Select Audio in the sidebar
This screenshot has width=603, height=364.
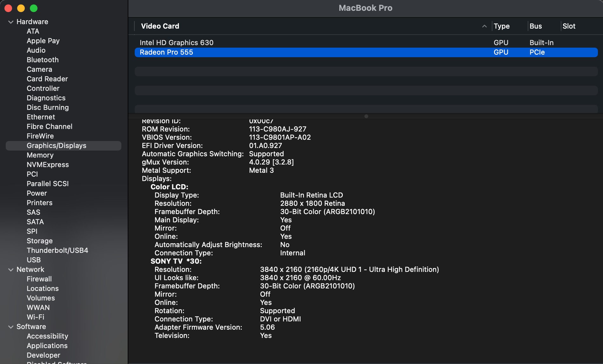36,50
